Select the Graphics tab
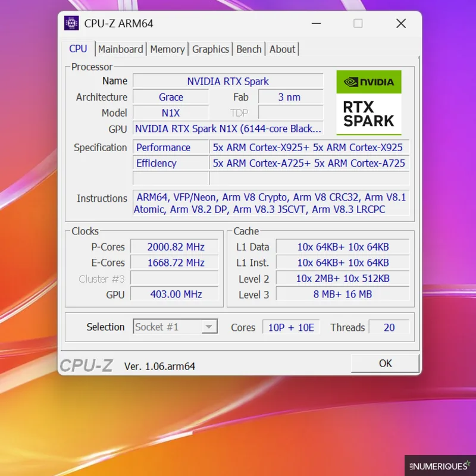476x476 pixels. (211, 49)
